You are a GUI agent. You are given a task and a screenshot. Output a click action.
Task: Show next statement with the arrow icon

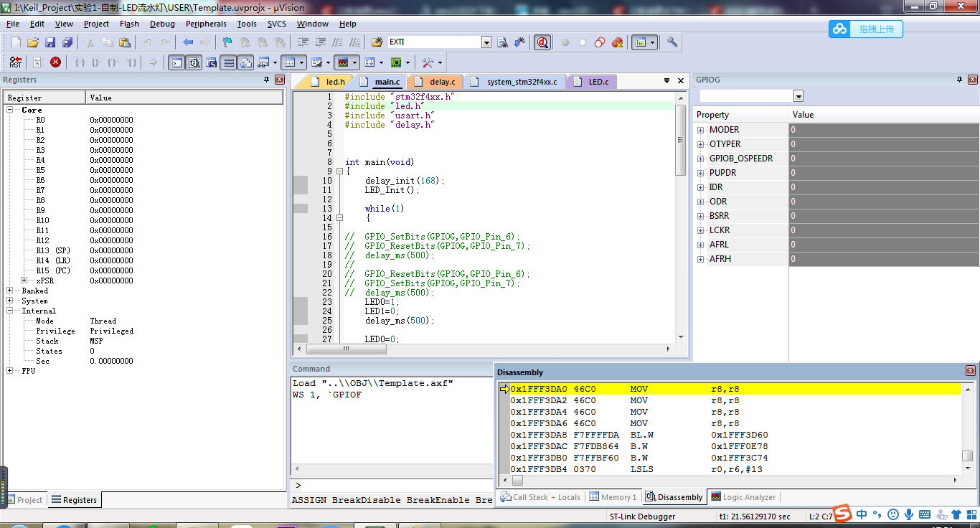[154, 62]
